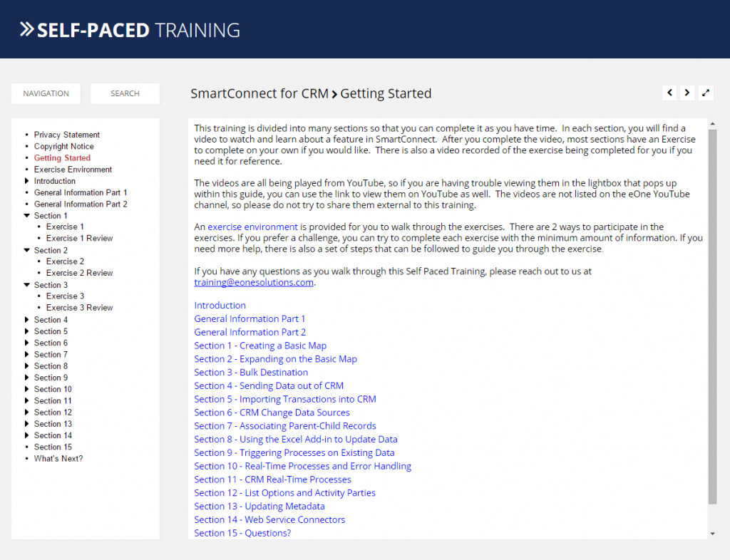Expand Section 12 tree arrow
Viewport: 730px width, 560px height.
point(26,412)
